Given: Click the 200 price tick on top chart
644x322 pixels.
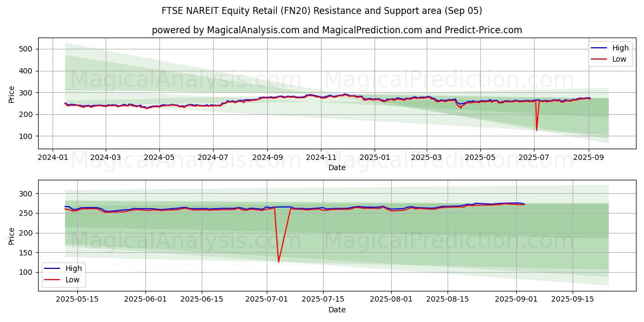Looking at the screenshot, I should 26,114.
